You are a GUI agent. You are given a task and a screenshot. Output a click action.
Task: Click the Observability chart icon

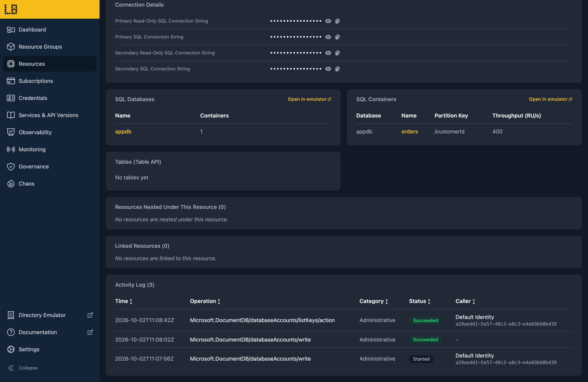point(11,132)
